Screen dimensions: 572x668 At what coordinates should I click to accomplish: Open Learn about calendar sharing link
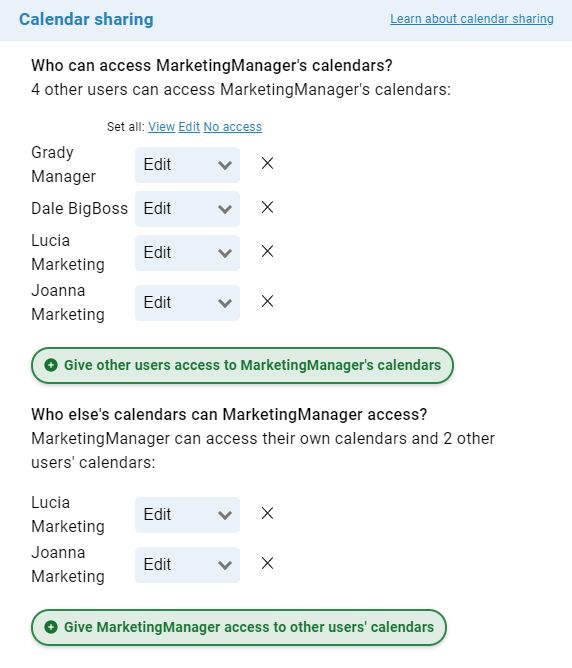coord(472,19)
